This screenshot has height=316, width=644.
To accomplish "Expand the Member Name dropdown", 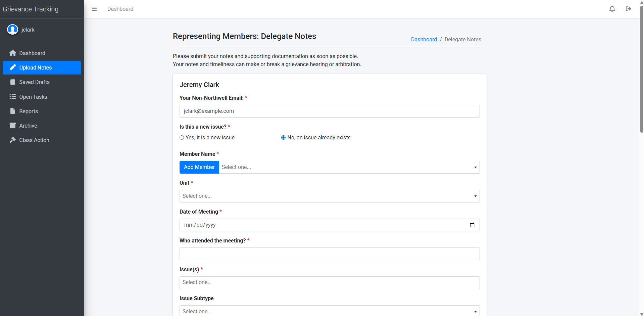I will pyautogui.click(x=349, y=167).
